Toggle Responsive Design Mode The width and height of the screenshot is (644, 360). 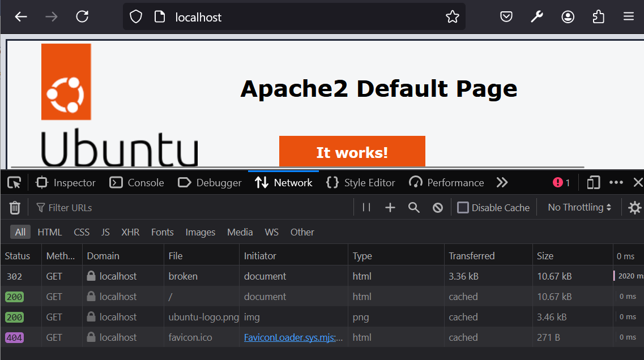[593, 182]
